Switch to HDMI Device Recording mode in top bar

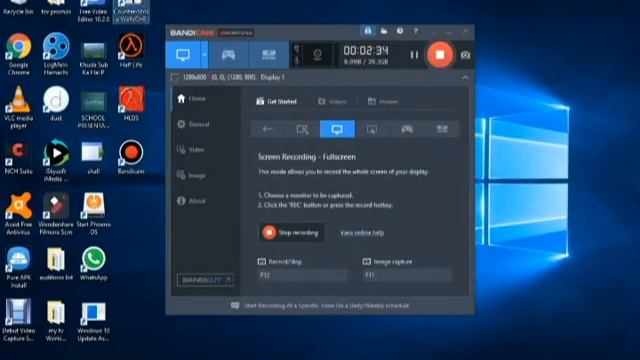point(269,55)
